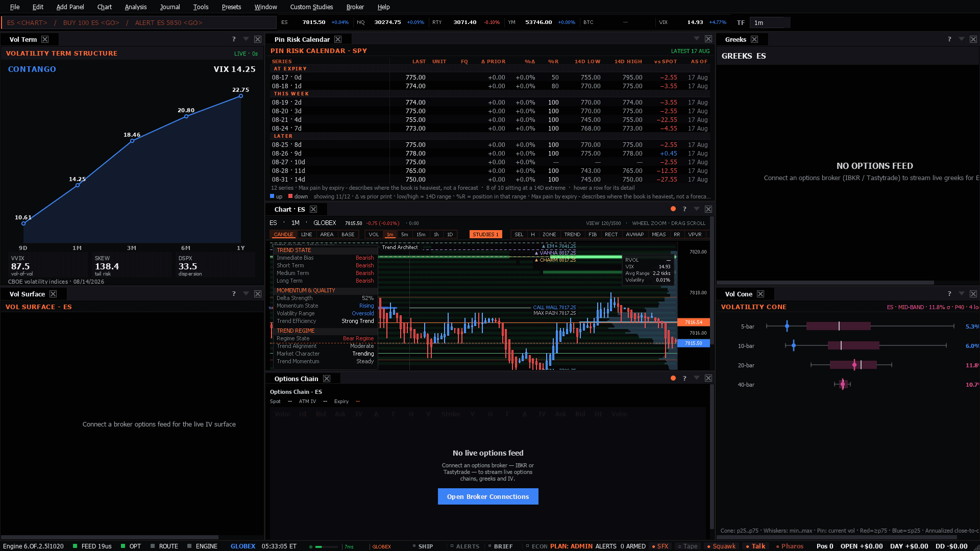The width and height of the screenshot is (980, 551).
Task: Select the ZONE drawing tool
Action: (x=549, y=235)
